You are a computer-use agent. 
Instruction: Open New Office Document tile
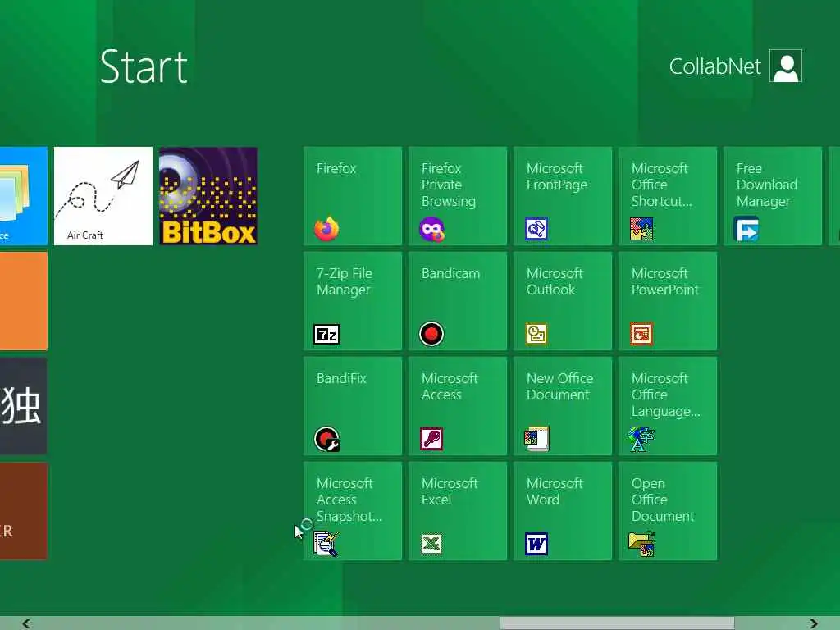click(563, 406)
